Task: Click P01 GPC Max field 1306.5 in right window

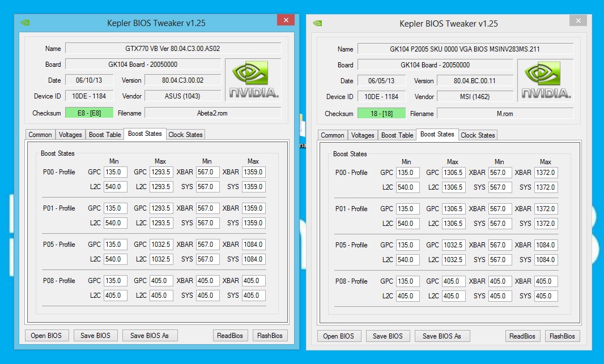Action: point(453,209)
